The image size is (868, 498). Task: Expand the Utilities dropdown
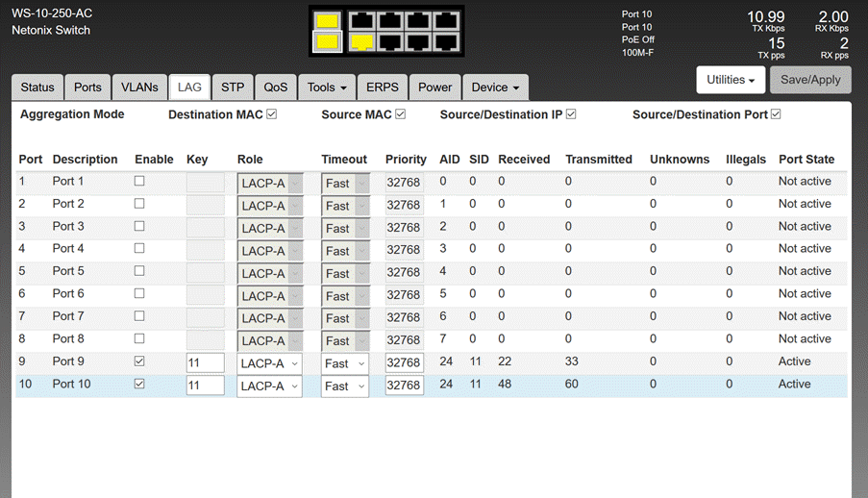point(730,80)
